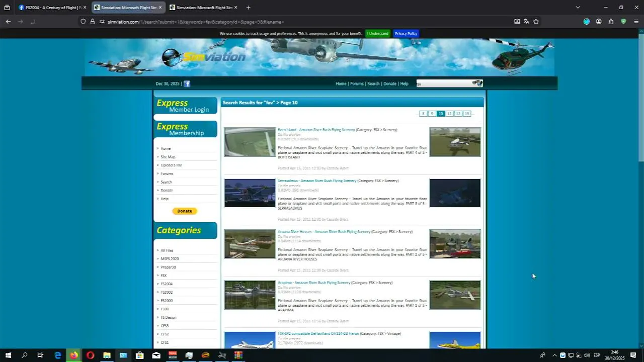Click the site search box containing "fav"
The width and height of the screenshot is (644, 362).
pos(444,83)
